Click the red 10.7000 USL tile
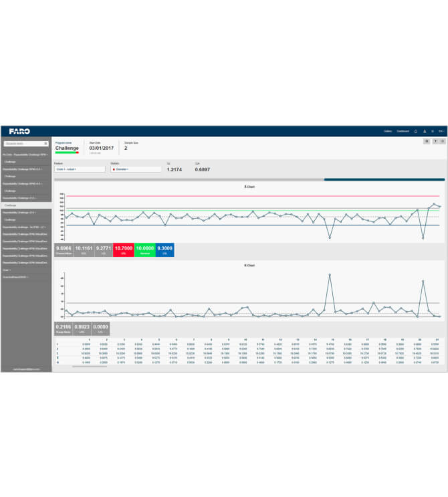The image size is (448, 497). coord(124,250)
